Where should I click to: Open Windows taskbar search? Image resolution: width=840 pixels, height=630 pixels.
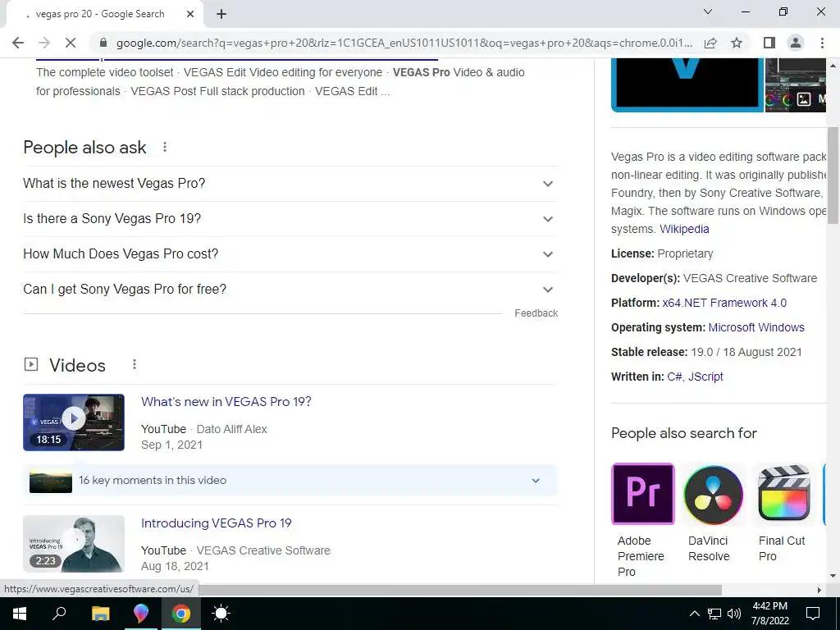coord(59,614)
